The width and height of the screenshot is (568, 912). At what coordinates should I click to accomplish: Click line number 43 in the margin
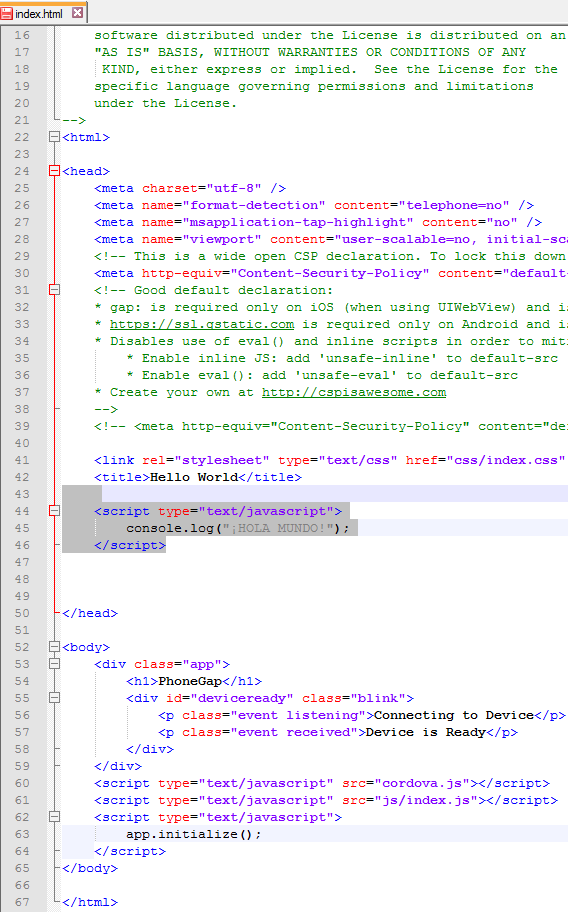[22, 494]
